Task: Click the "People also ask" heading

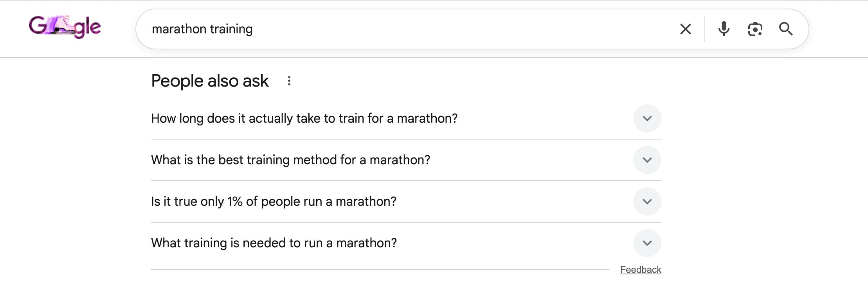Action: click(209, 81)
